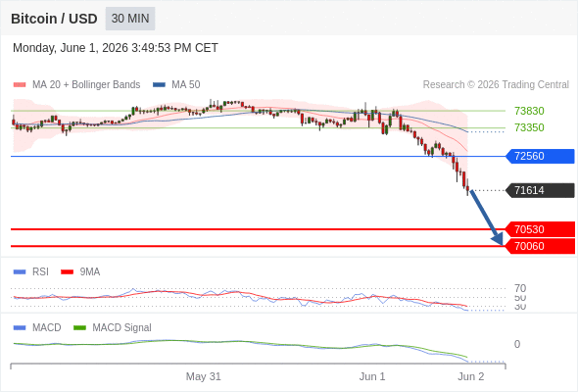
Task: Click the 73350 resistance level label
Action: (x=529, y=127)
